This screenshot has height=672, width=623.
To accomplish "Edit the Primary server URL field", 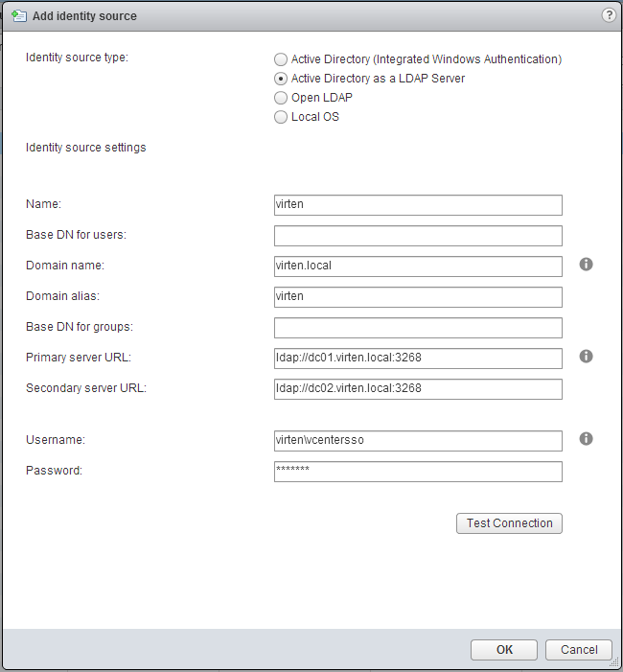I will 418,359.
